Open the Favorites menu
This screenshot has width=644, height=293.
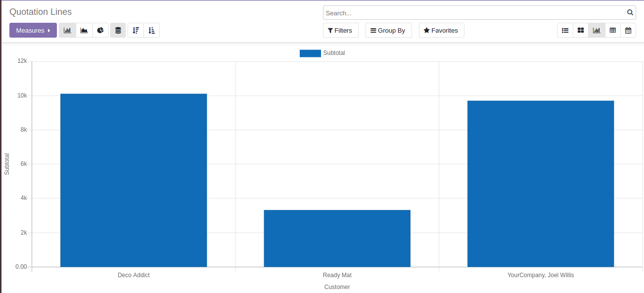(x=441, y=30)
